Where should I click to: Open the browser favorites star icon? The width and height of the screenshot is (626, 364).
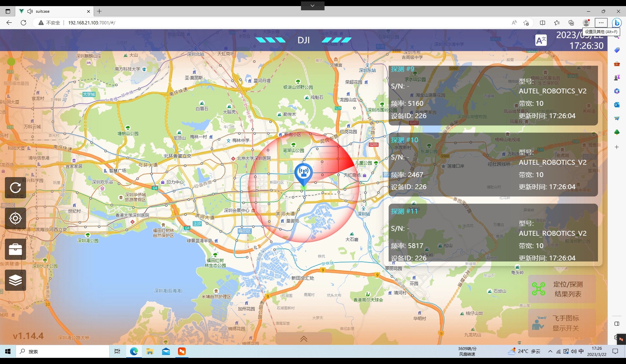[x=557, y=23]
